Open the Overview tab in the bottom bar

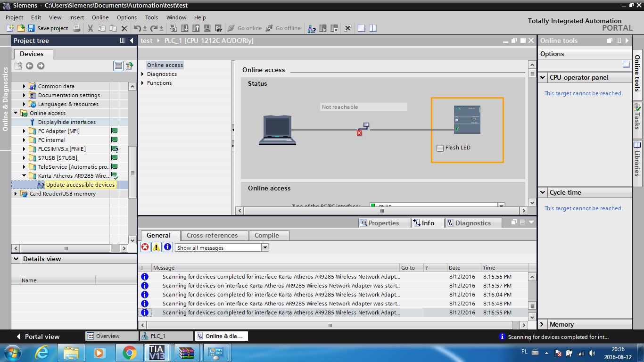(111, 336)
